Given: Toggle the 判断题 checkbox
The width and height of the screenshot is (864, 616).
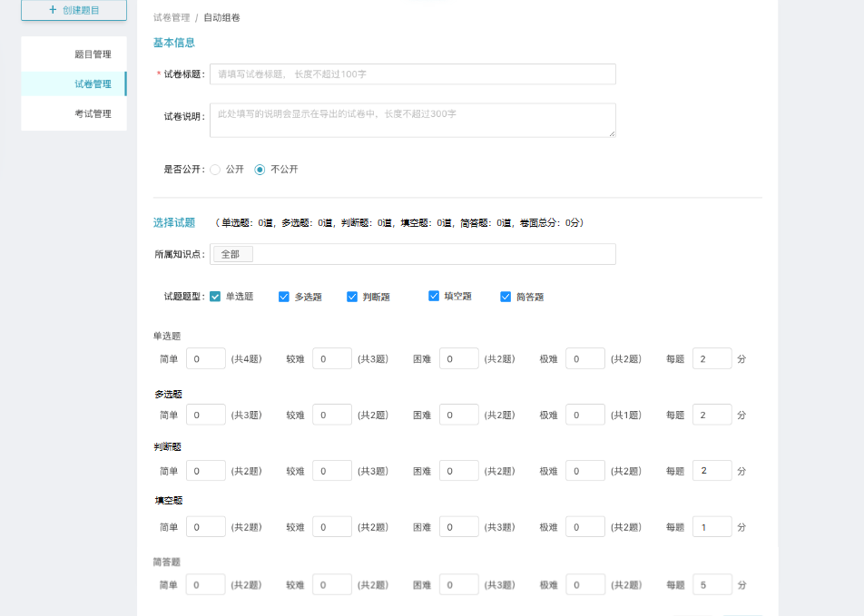Looking at the screenshot, I should (x=352, y=297).
